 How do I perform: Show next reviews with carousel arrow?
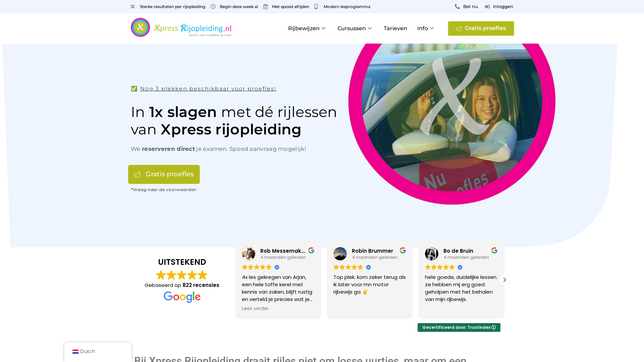[504, 280]
